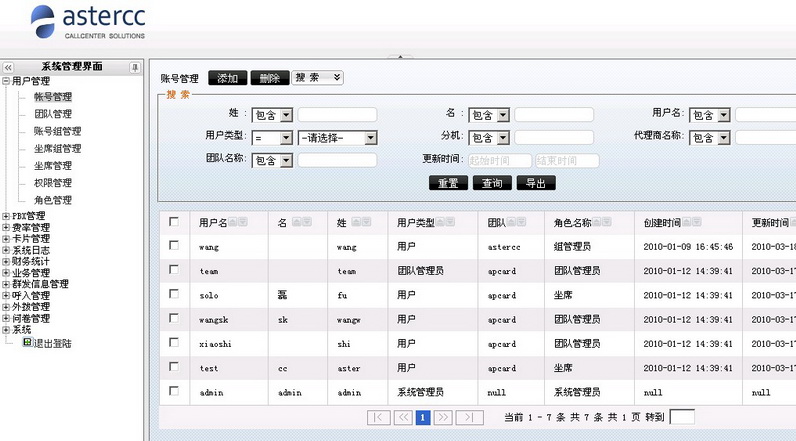Open 账号组管理 in the sidebar
The height and width of the screenshot is (441, 796).
coord(57,131)
